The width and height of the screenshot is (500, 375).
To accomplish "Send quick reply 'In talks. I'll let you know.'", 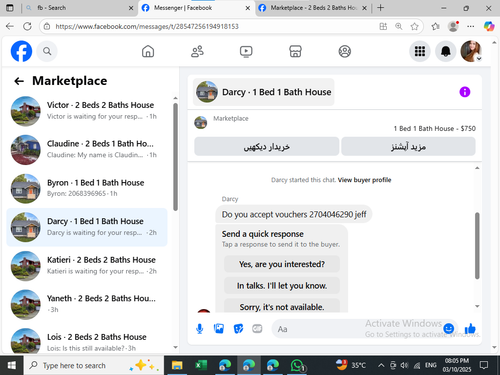I will [x=282, y=286].
